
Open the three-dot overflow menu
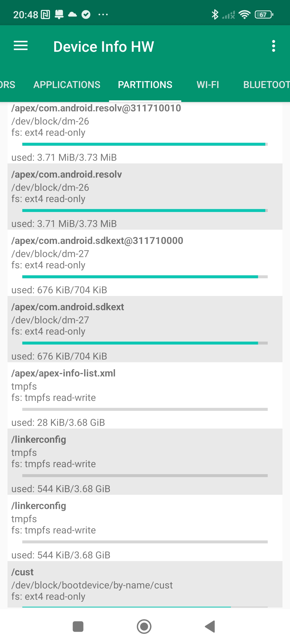pyautogui.click(x=273, y=46)
